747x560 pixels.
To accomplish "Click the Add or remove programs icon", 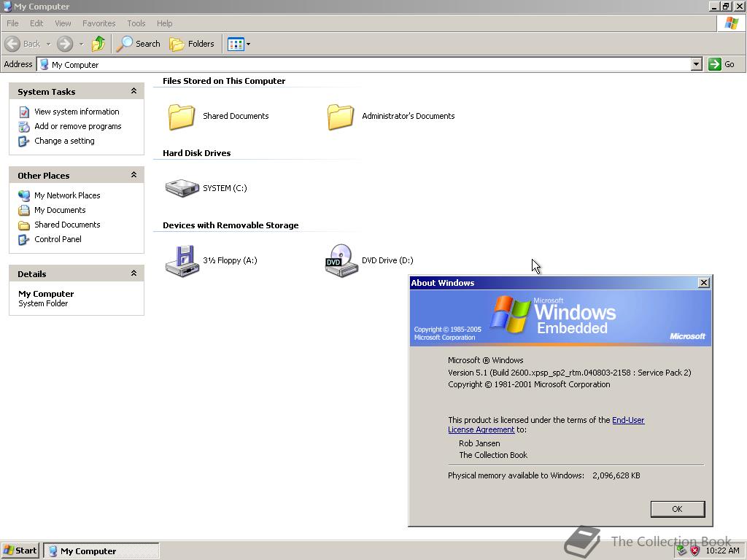I will click(24, 127).
